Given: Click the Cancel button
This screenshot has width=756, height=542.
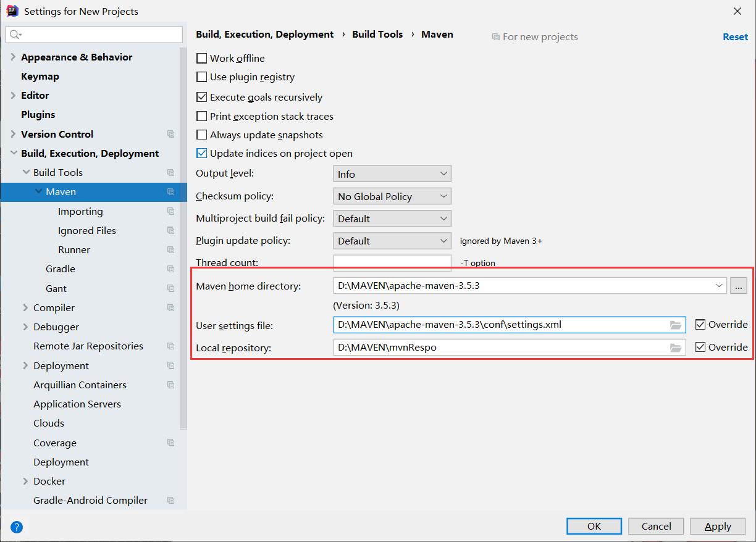Looking at the screenshot, I should click(x=656, y=526).
